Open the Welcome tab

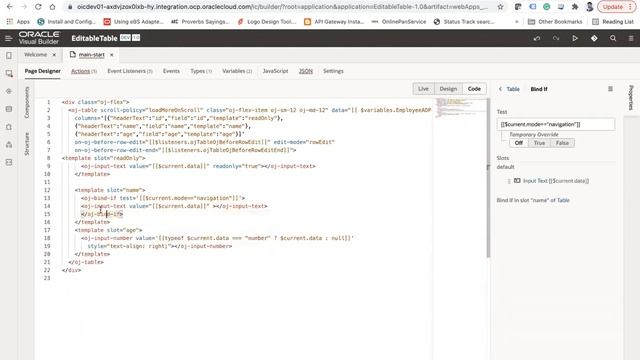click(x=36, y=55)
